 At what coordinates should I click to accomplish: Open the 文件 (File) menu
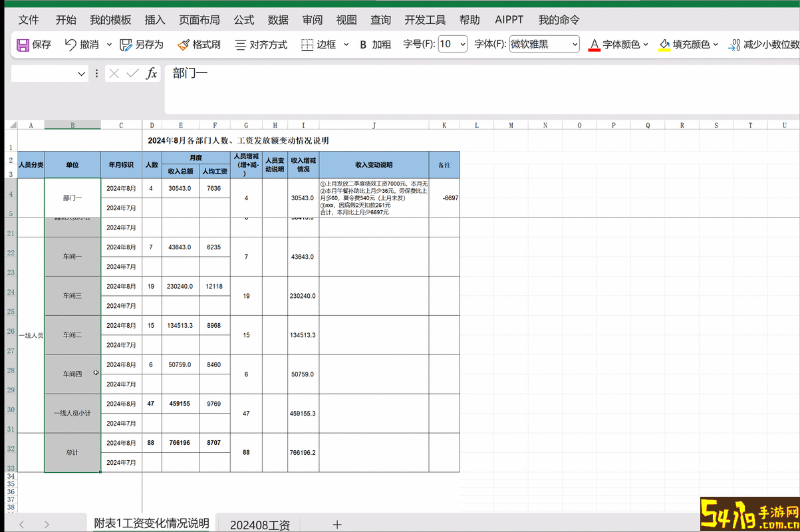point(29,20)
